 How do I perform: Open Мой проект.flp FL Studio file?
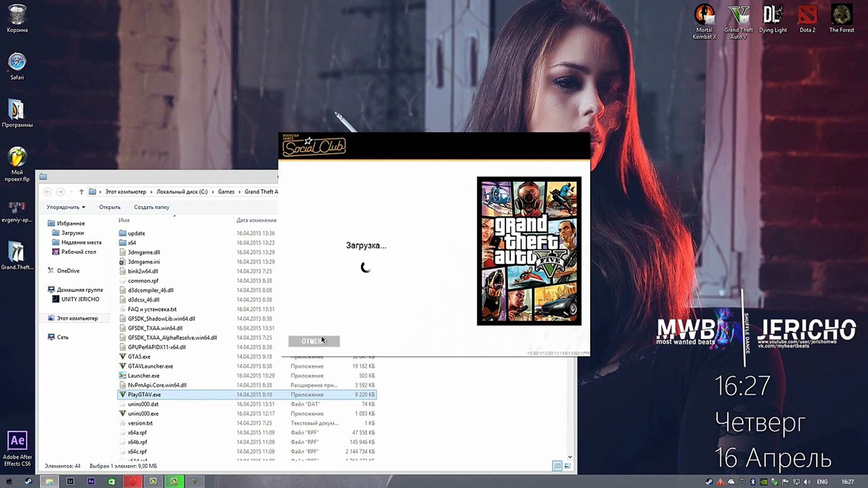point(17,164)
